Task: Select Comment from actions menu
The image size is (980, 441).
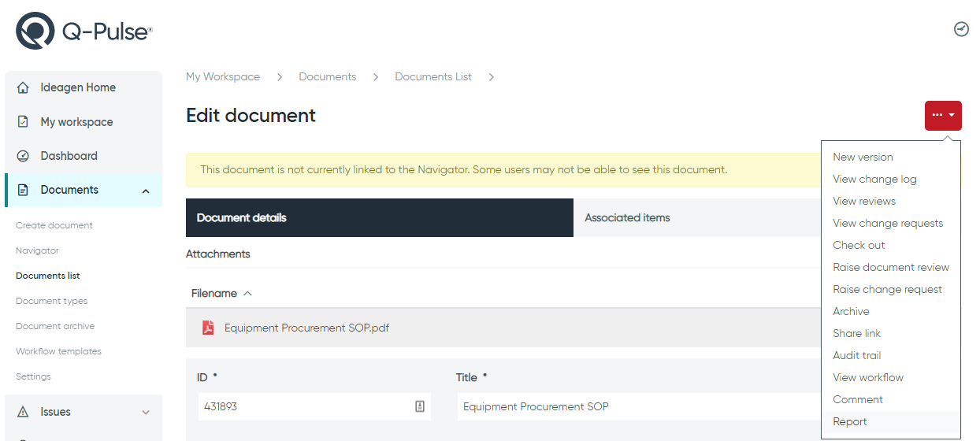Action: [x=858, y=399]
